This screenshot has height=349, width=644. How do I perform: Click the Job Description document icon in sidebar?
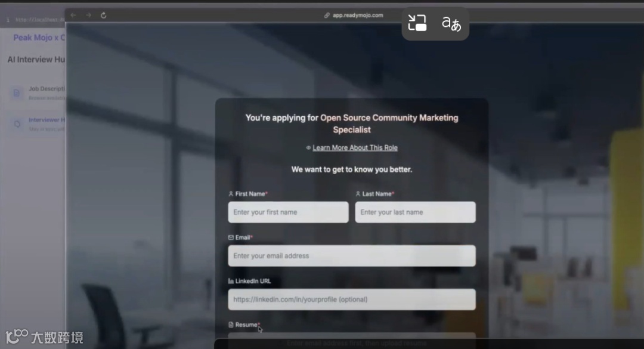[x=17, y=93]
